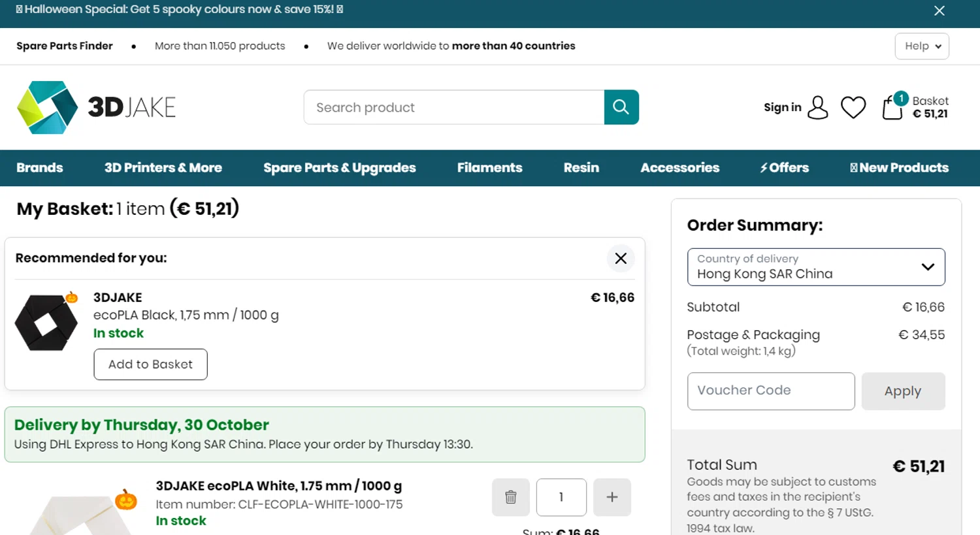Open the Spare Parts Finder link
Screen dimensions: 980x535
click(64, 46)
